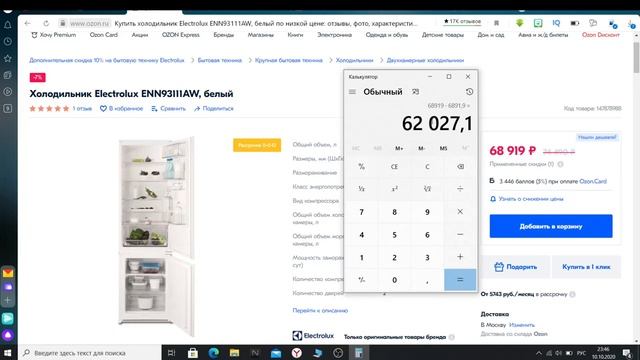Open the Сравнить compare link
Viewport: 640px width, 360px height.
coord(168,109)
